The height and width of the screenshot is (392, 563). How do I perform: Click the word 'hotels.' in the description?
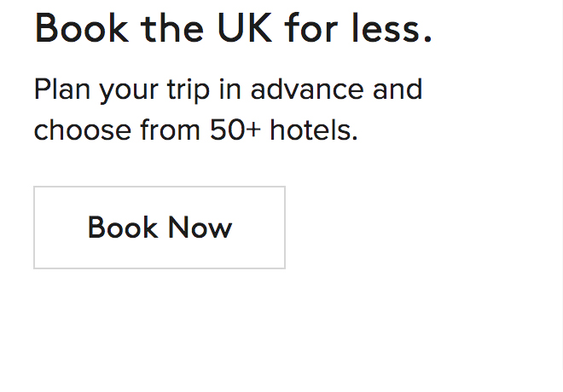[313, 131]
